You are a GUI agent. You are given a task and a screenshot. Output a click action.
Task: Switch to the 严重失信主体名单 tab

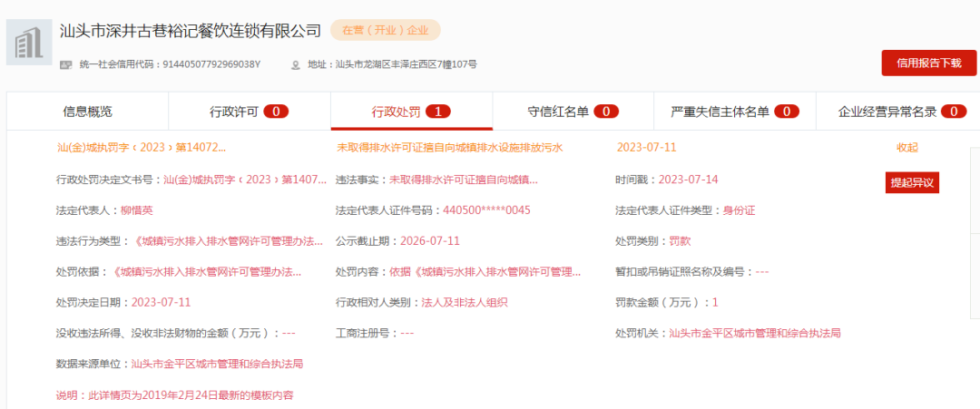[x=735, y=112]
